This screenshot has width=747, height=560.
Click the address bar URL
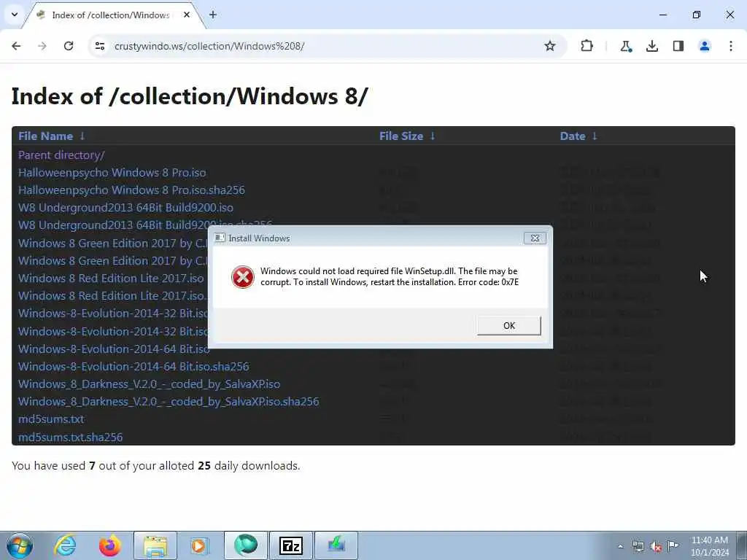coord(209,46)
